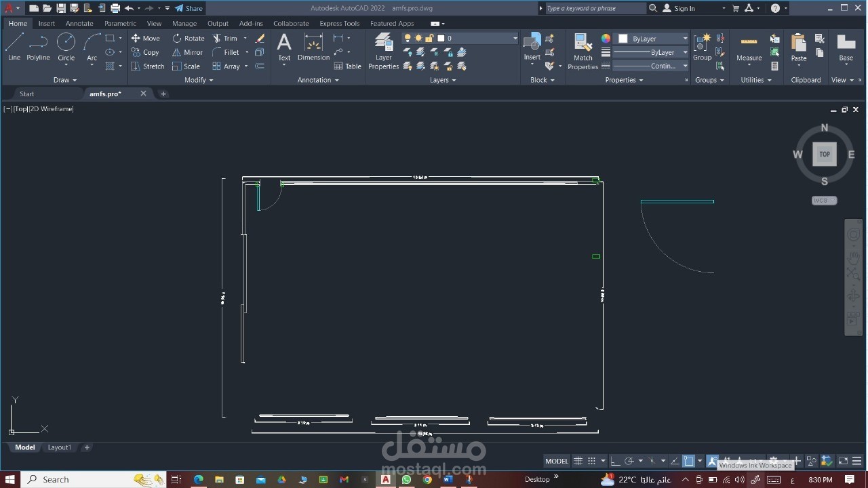
Task: Open the Home ribbon tab
Action: click(18, 23)
